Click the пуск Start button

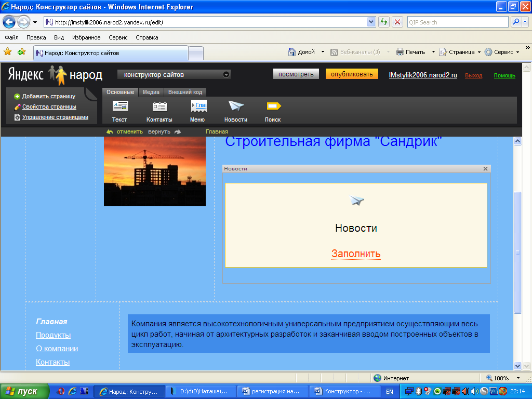(x=24, y=392)
